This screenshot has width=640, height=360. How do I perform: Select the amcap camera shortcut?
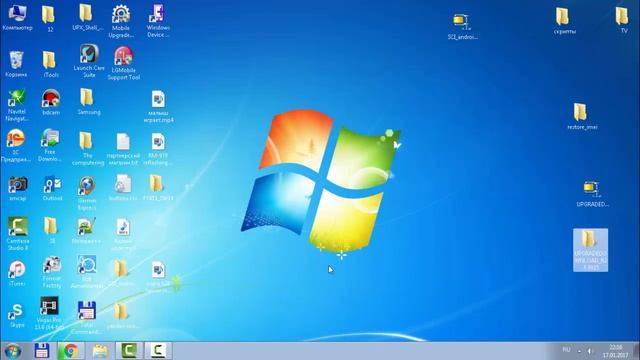click(18, 189)
